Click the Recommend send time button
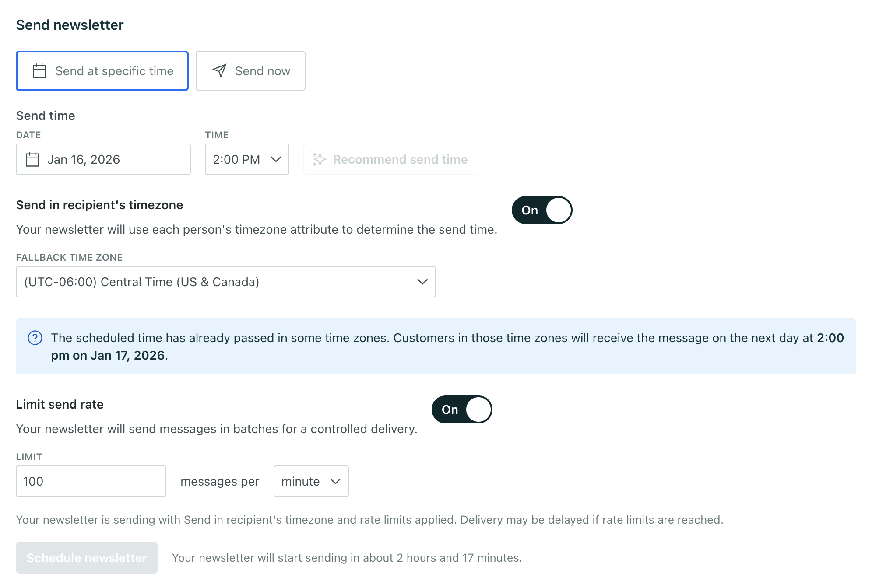 click(390, 159)
